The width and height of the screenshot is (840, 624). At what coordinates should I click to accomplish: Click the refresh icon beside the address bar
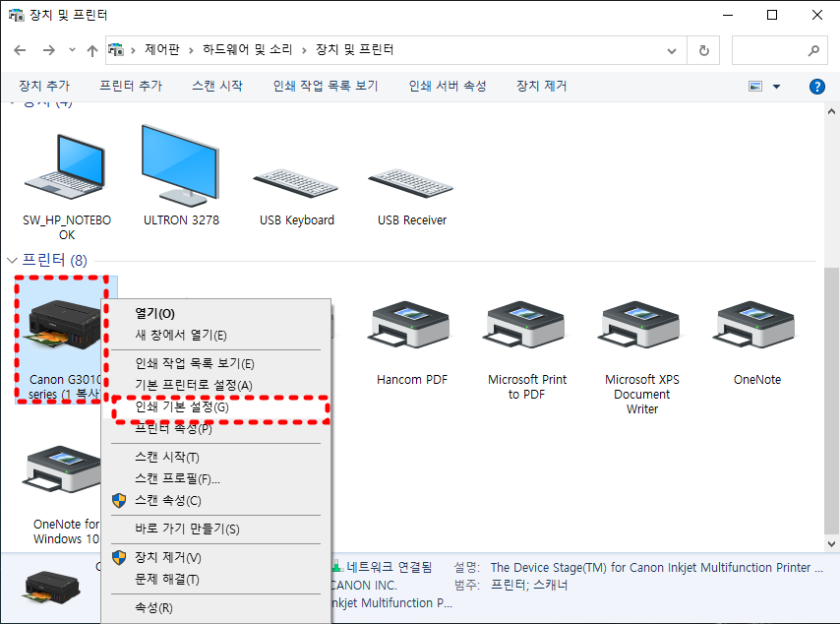pyautogui.click(x=703, y=50)
